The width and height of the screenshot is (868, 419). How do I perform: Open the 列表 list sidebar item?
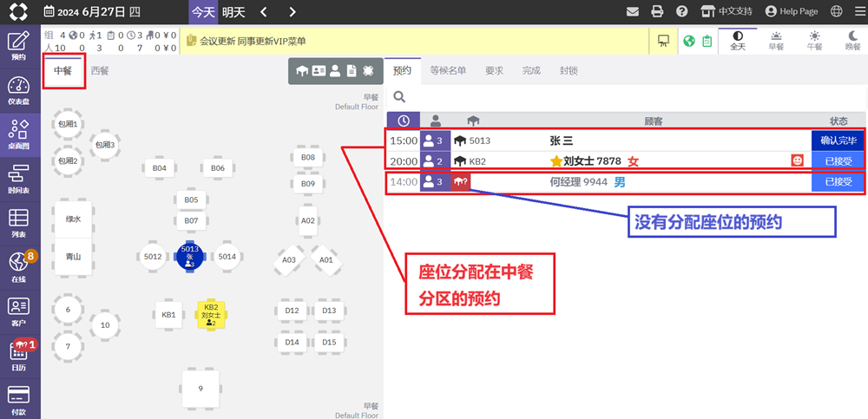[x=20, y=224]
